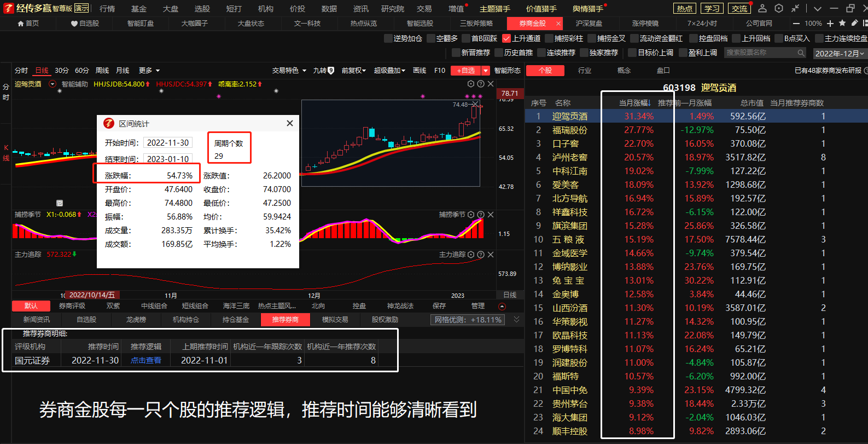This screenshot has height=444, width=868.
Task: Open the 交易特色 dropdown
Action: (288, 71)
